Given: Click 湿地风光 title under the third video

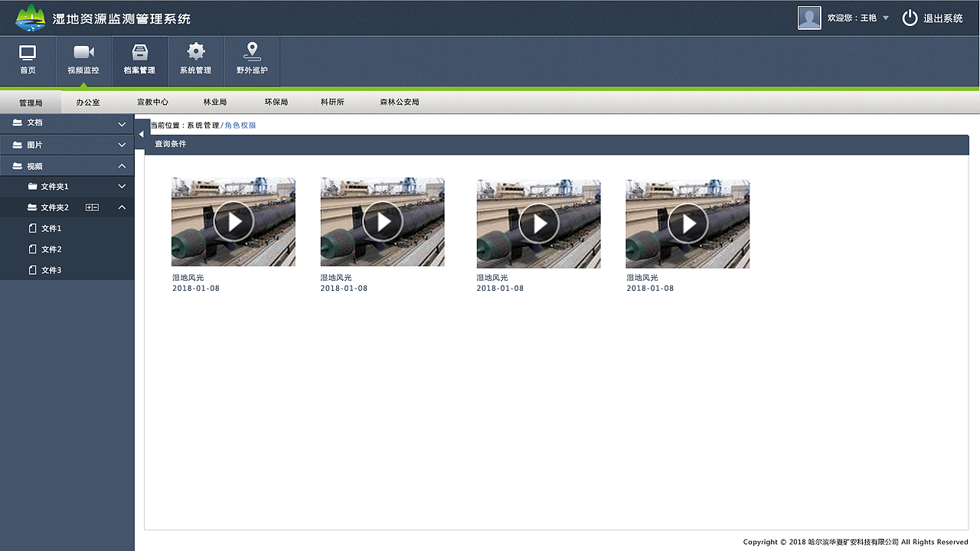Looking at the screenshot, I should tap(492, 278).
